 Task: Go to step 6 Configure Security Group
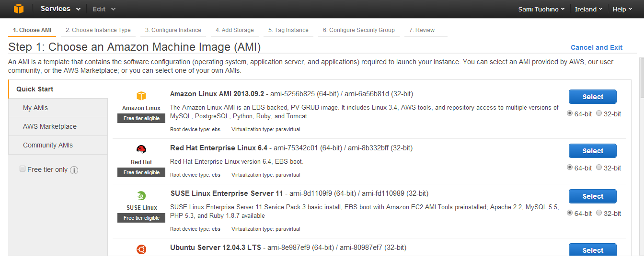click(359, 30)
